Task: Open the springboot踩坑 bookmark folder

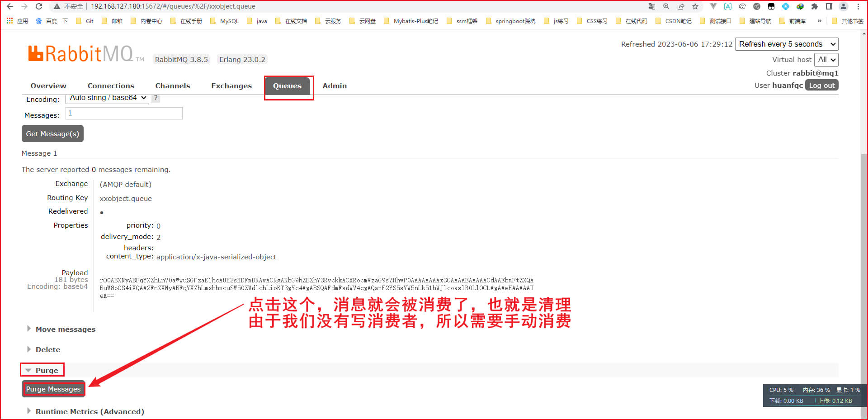Action: coord(510,21)
